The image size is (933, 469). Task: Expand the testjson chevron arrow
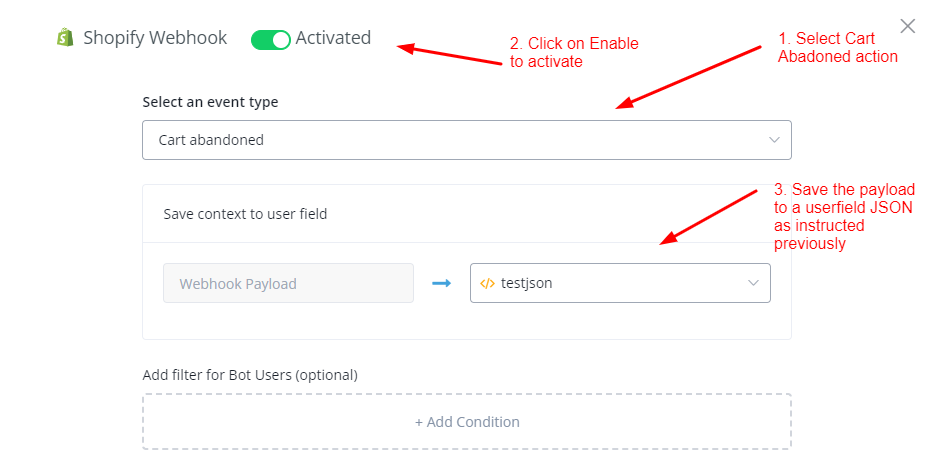(x=753, y=283)
